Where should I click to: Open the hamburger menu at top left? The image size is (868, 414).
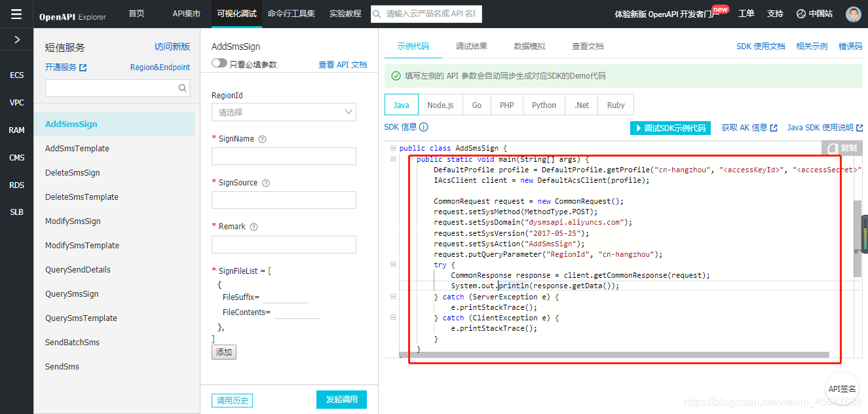(16, 14)
